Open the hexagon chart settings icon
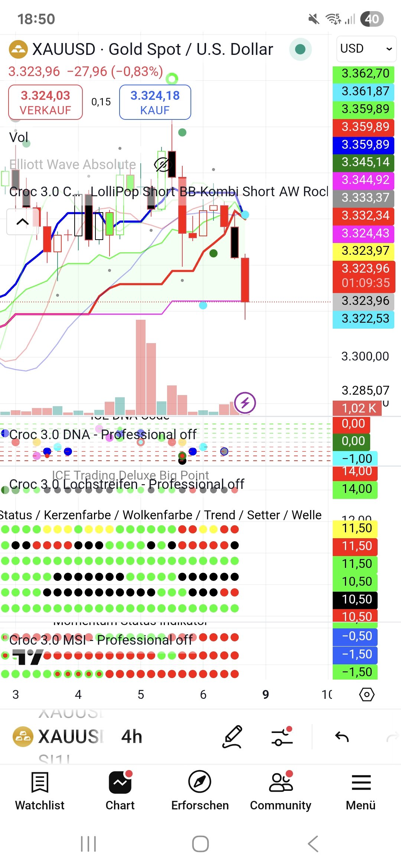This screenshot has width=401, height=868. click(x=367, y=694)
